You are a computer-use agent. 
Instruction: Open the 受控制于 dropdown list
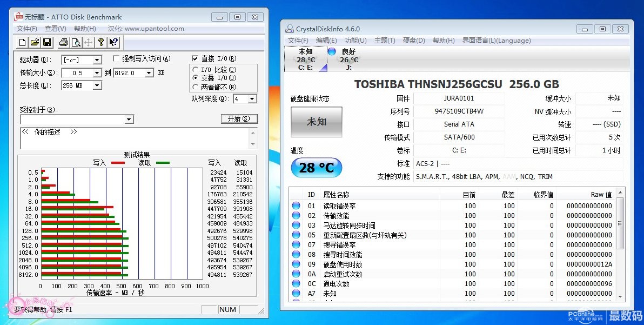(129, 119)
